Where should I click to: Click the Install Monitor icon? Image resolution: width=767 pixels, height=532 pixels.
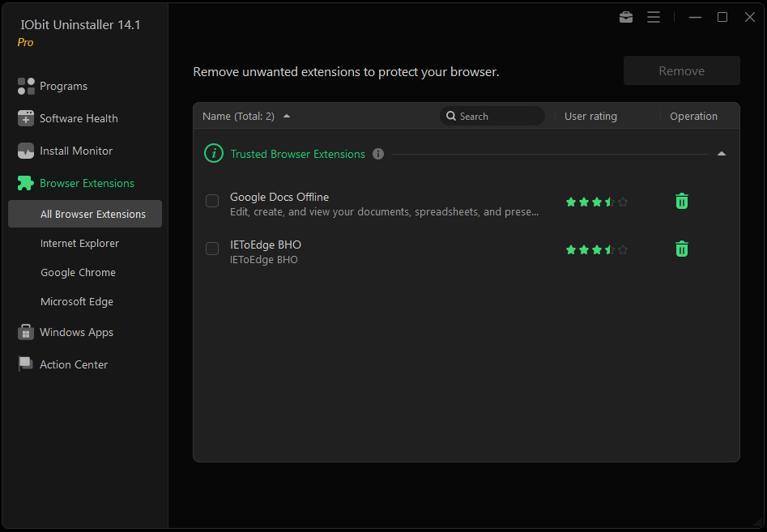coord(26,151)
